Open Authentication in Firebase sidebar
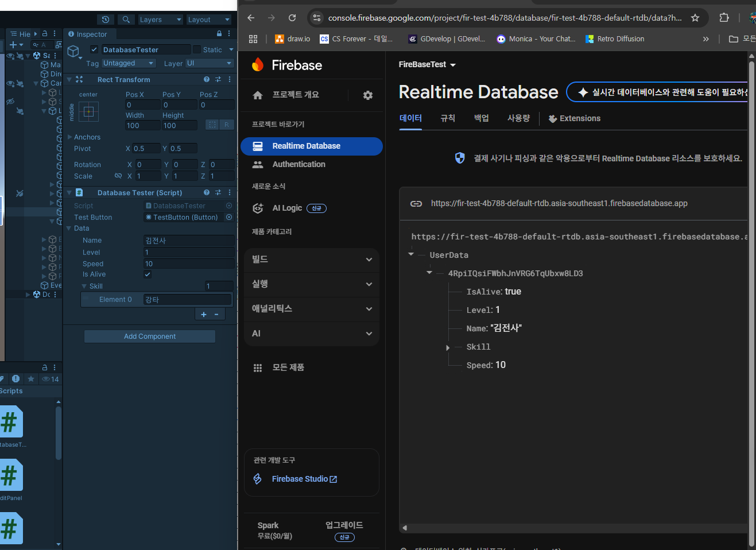Screen dimensions: 756x550 (x=298, y=164)
